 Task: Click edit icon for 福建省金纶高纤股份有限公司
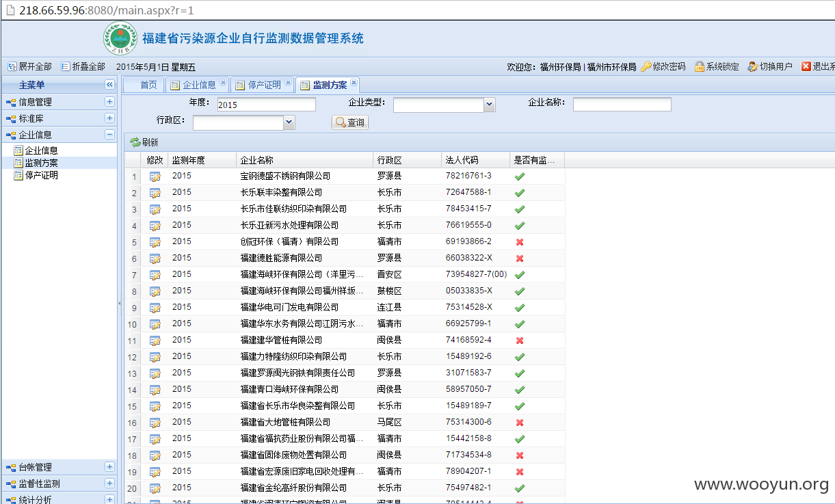155,488
